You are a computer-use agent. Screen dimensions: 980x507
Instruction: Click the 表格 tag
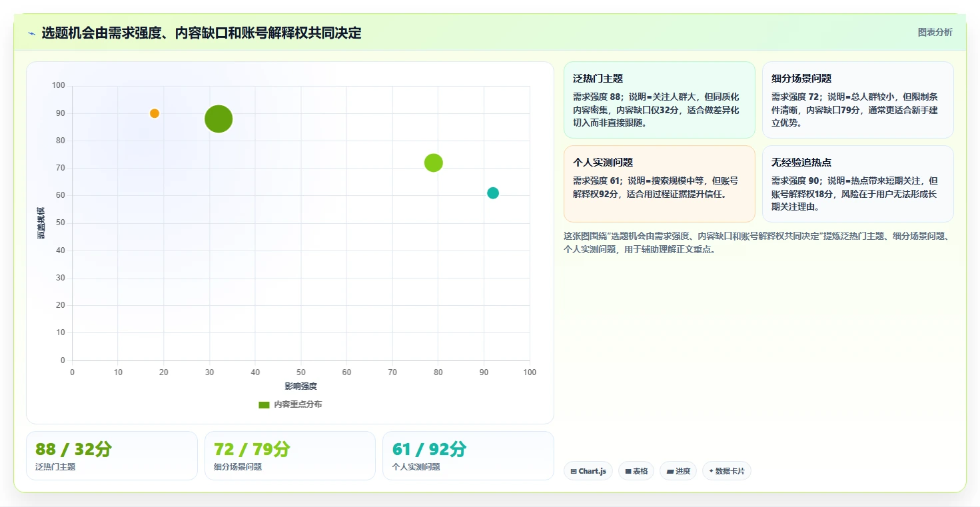636,471
